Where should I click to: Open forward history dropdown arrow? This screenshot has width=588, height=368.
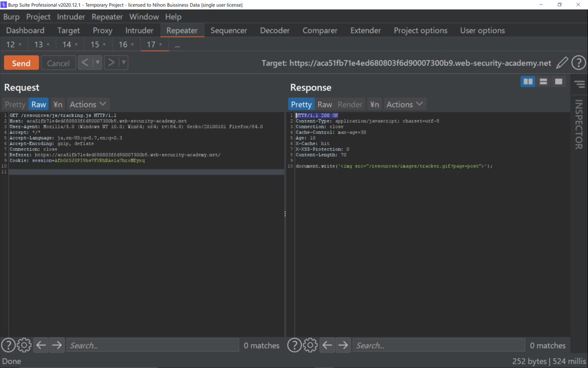[123, 62]
